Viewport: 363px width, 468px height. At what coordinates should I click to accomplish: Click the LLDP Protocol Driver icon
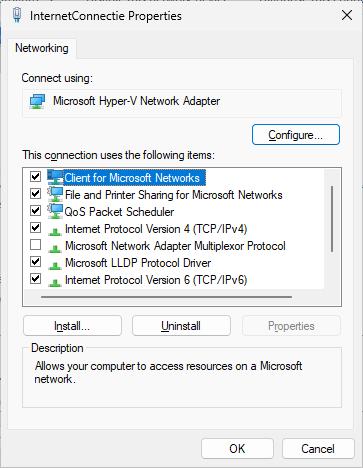[x=55, y=265]
